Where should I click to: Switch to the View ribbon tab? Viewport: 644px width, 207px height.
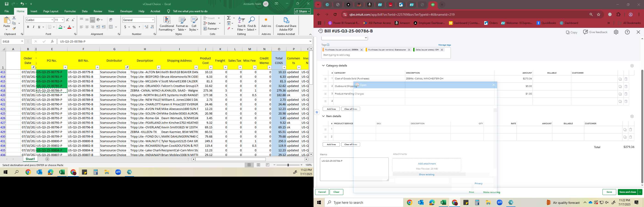pyautogui.click(x=111, y=11)
